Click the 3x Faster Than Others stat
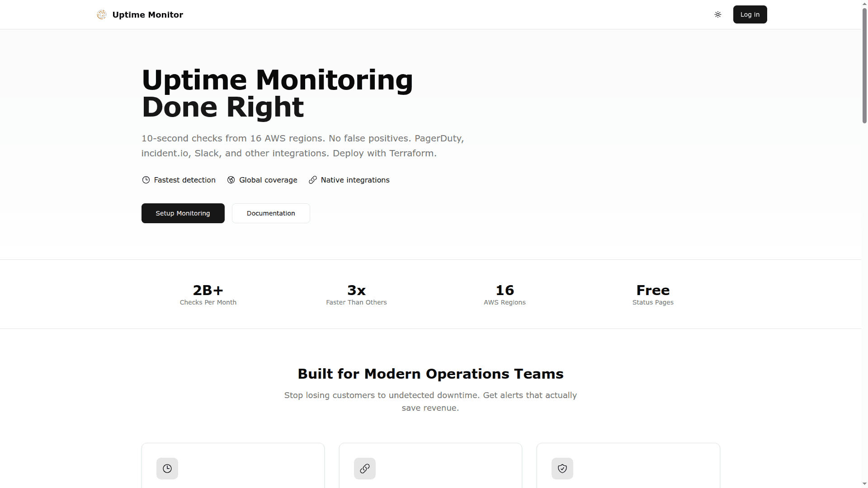 coord(356,295)
